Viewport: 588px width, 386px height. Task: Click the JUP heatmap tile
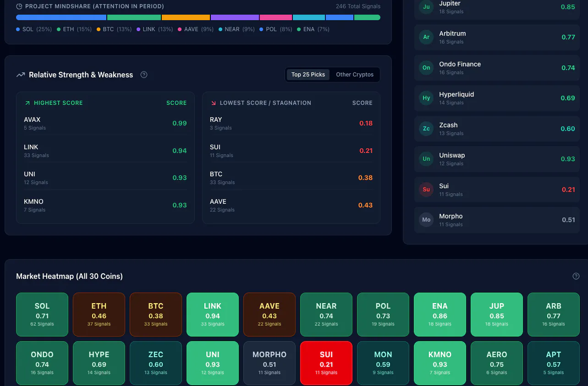[497, 315]
